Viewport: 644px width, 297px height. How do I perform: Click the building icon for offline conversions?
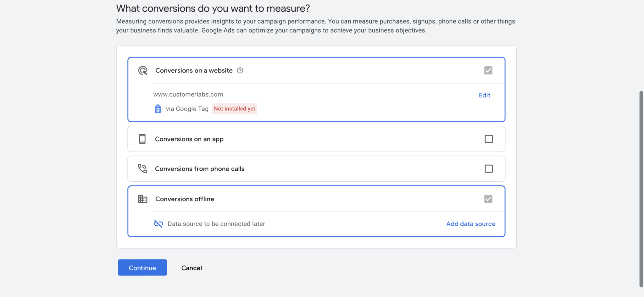click(x=142, y=199)
